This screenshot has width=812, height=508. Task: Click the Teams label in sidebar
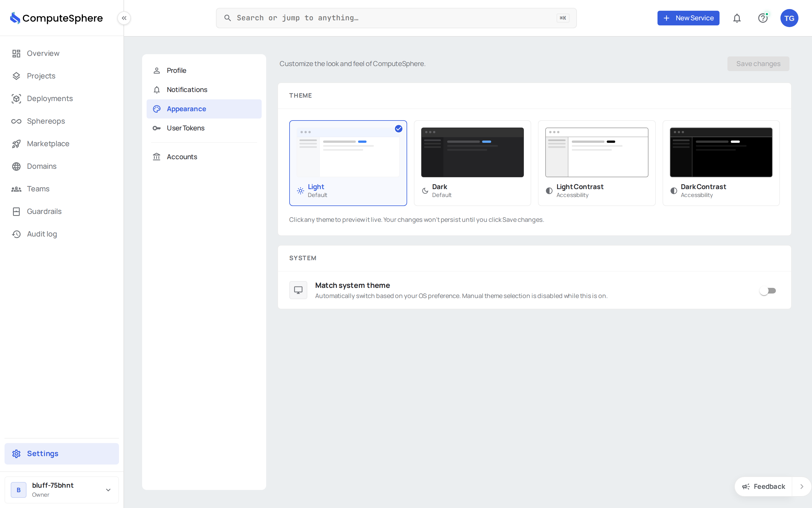[38, 189]
